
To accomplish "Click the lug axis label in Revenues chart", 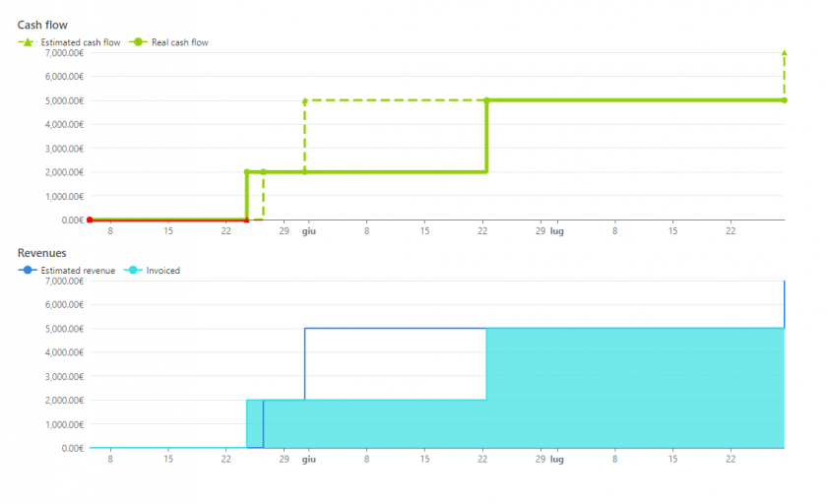I will (556, 459).
